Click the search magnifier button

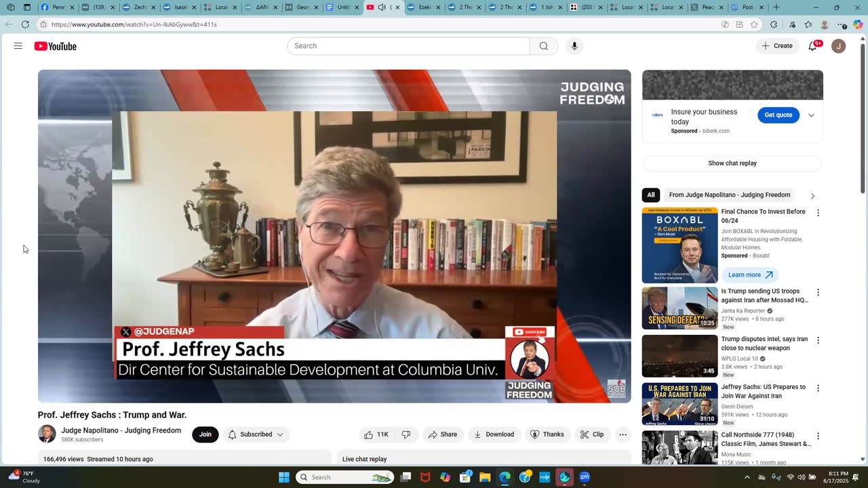544,46
